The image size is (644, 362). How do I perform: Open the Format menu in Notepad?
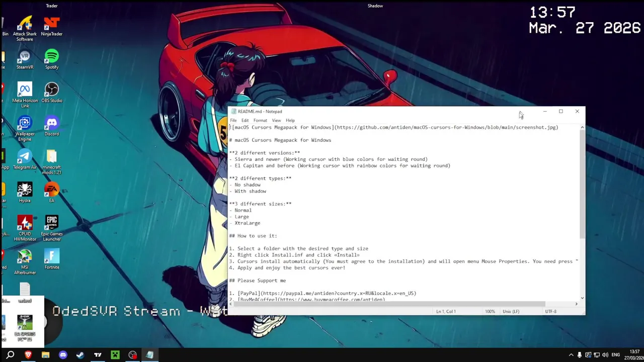coord(260,120)
